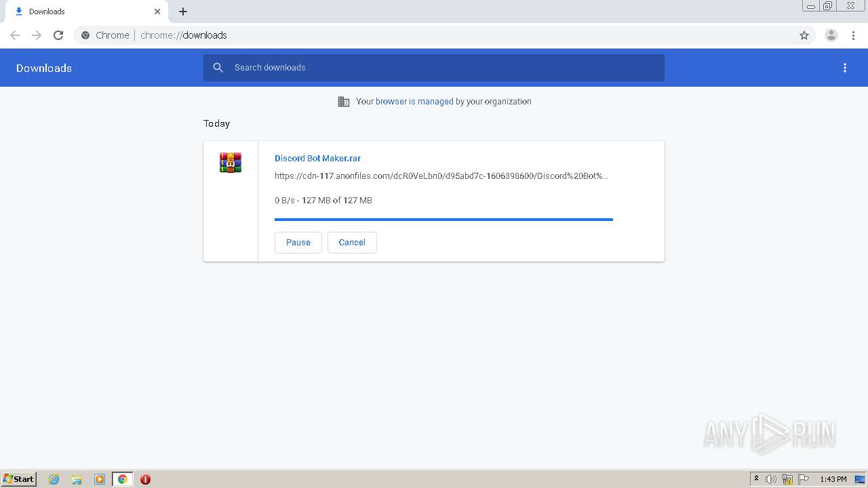Reload the page with the refresh icon
This screenshot has height=488, width=868.
[x=58, y=35]
